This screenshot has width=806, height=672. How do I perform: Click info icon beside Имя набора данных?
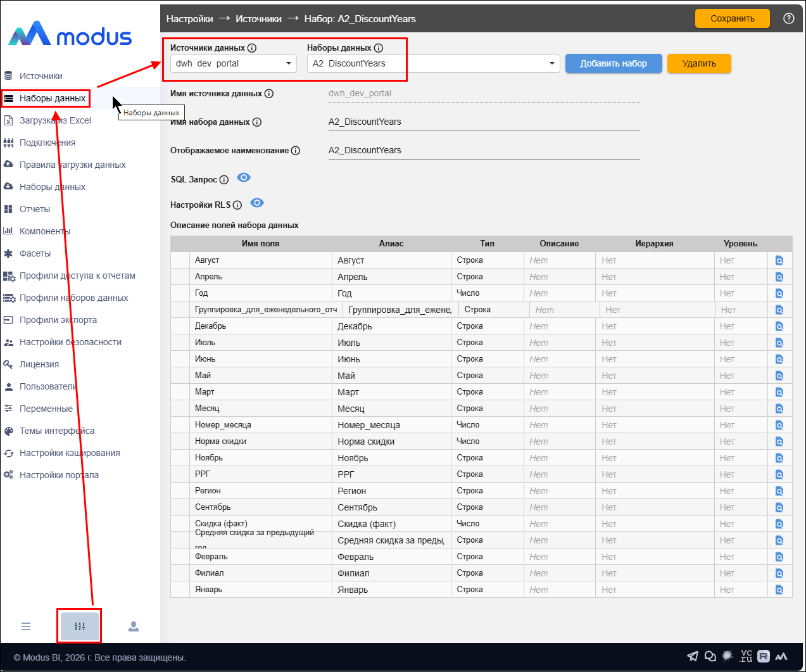pos(257,122)
